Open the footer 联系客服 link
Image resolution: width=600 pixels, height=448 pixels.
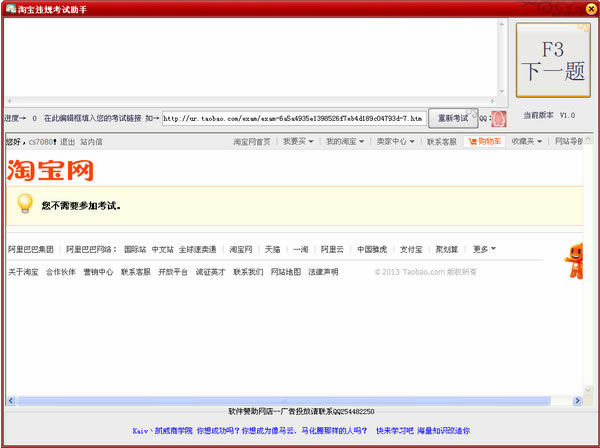(135, 272)
